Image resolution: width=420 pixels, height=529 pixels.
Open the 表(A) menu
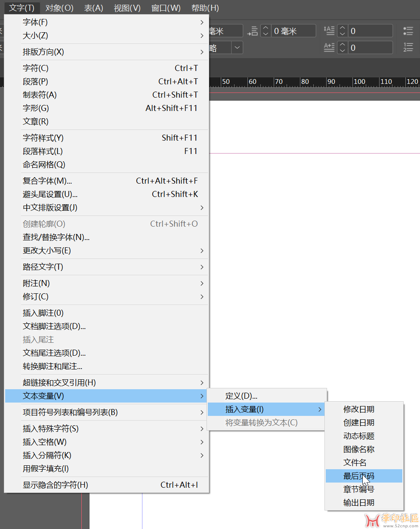(x=94, y=8)
